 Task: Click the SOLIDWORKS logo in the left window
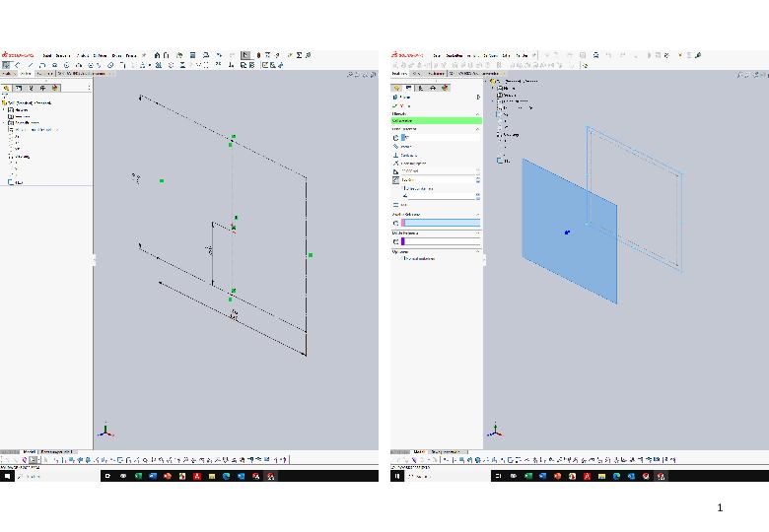coord(18,56)
